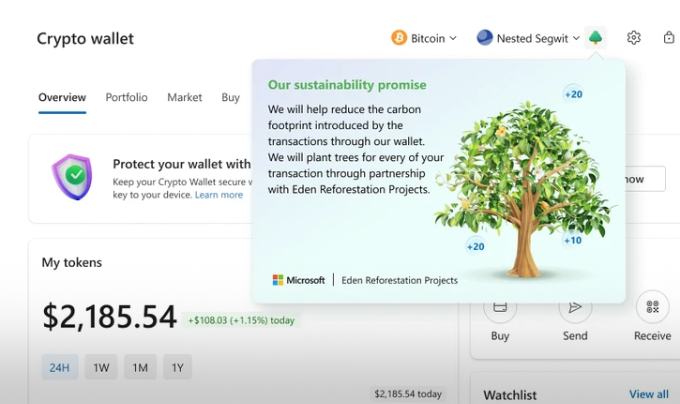Open wallet settings gear icon
Screen dimensions: 680x404
(x=633, y=38)
